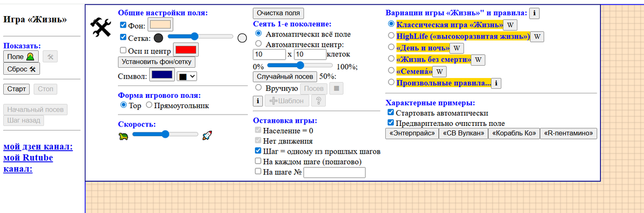Load the «R-пентамино» example
The image size is (644, 213).
click(x=568, y=133)
